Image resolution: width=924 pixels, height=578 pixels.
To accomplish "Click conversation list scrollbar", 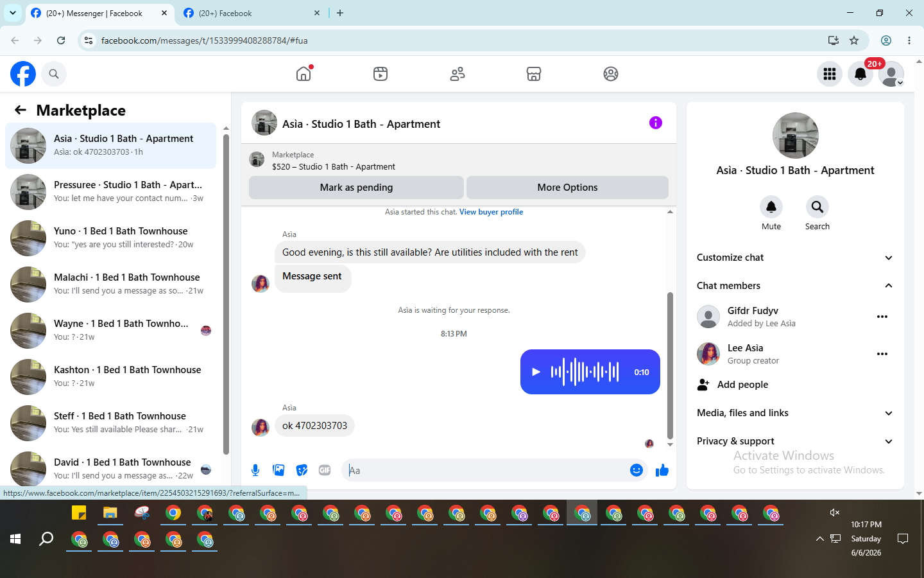I will click(226, 293).
